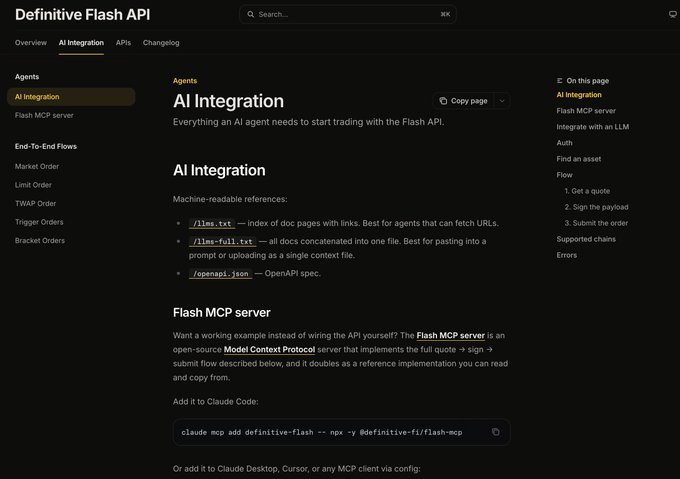Image resolution: width=680 pixels, height=479 pixels.
Task: Open the Changelog tab
Action: pos(161,42)
